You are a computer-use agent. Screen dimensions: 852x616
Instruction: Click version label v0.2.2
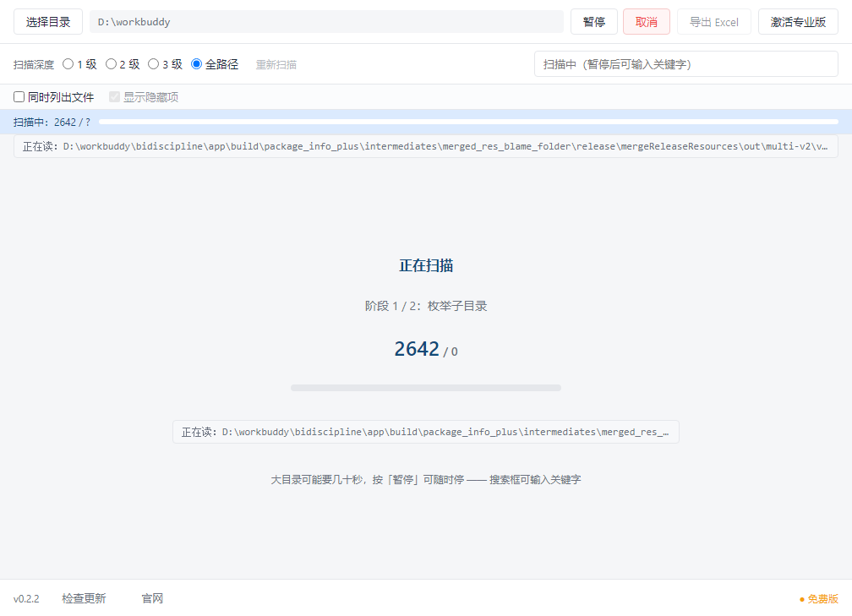tap(26, 598)
